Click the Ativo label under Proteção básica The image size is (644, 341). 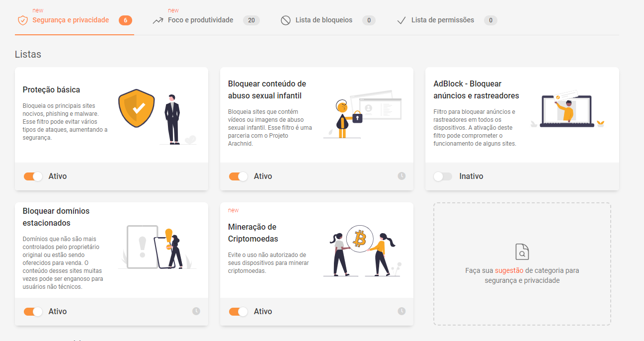pyautogui.click(x=58, y=176)
